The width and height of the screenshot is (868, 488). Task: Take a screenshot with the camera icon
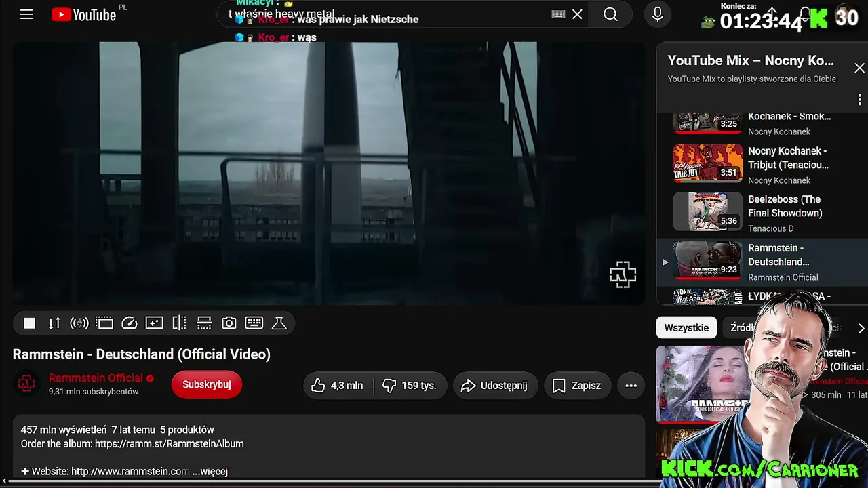coord(229,323)
